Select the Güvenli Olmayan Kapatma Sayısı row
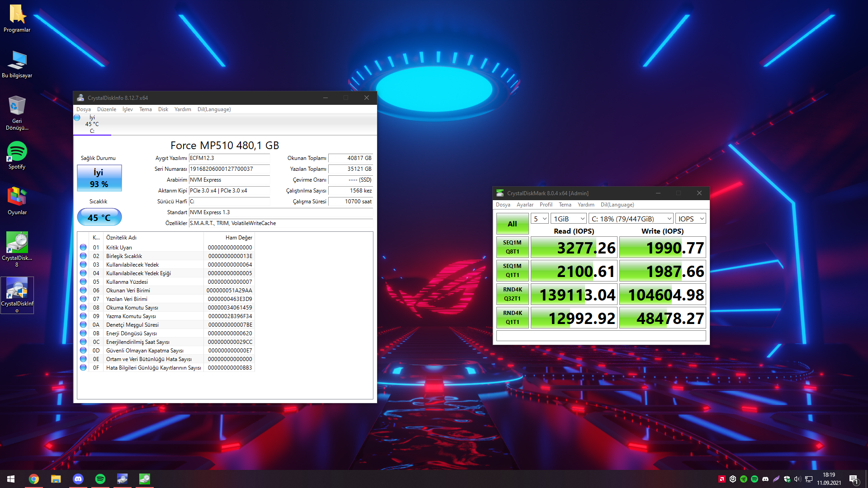Viewport: 868px width, 488px height. [167, 351]
